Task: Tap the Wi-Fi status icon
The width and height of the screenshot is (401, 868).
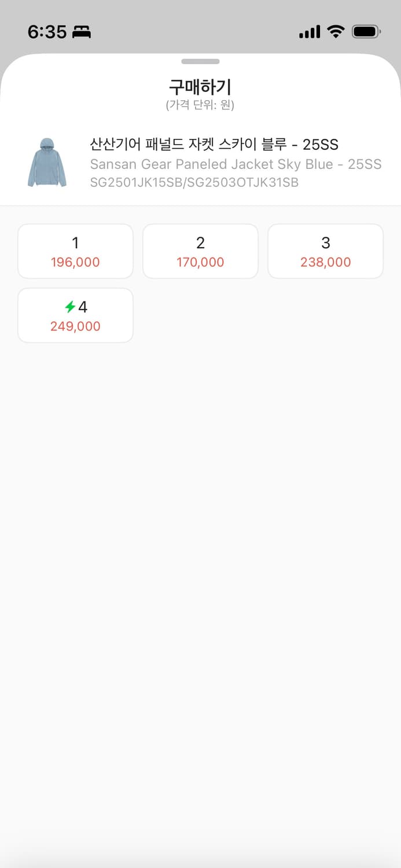Action: click(x=336, y=32)
